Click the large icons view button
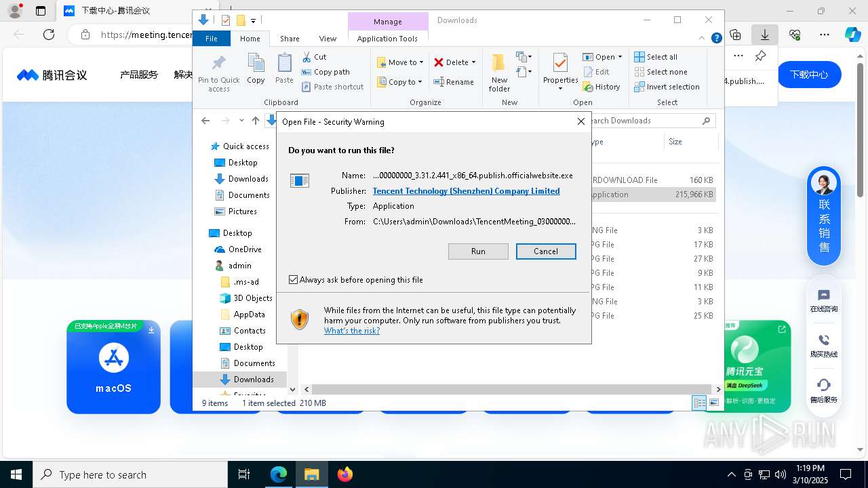 coord(713,403)
